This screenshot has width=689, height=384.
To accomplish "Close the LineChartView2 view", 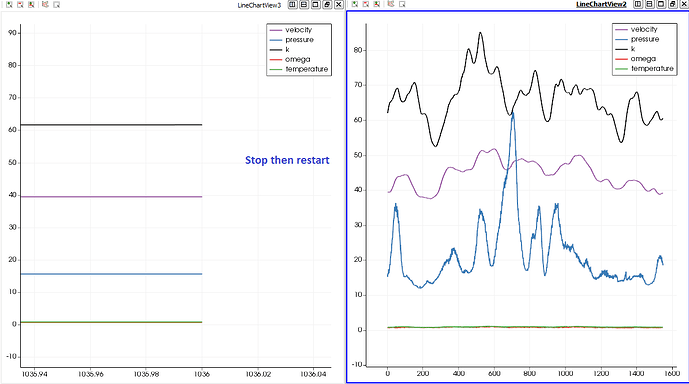I will tap(684, 4).
